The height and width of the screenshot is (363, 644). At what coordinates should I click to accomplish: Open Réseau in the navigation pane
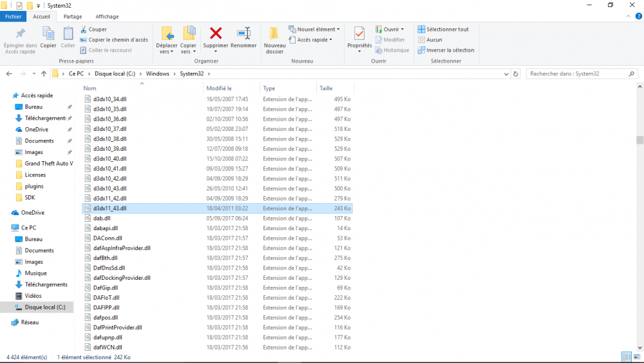30,322
